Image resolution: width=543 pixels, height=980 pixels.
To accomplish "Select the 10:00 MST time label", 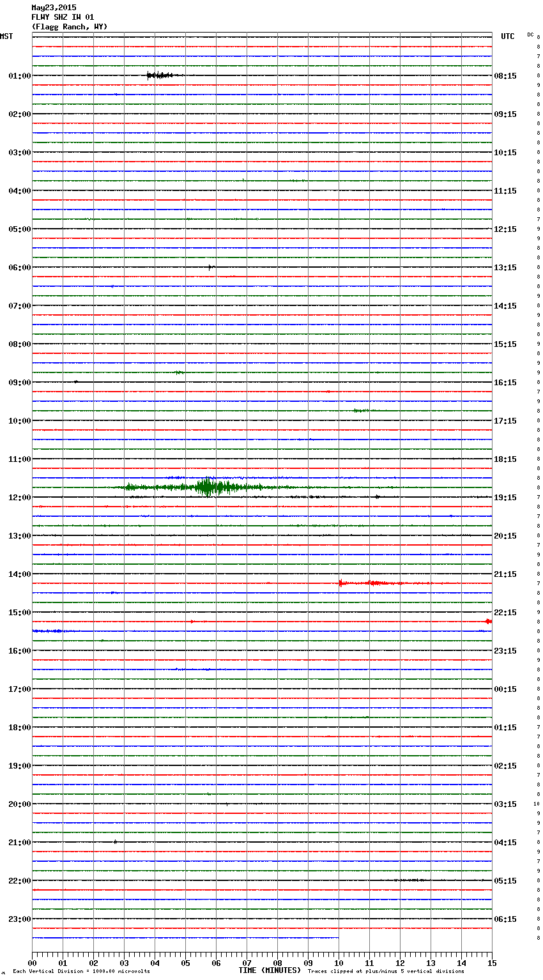I will click(x=20, y=421).
